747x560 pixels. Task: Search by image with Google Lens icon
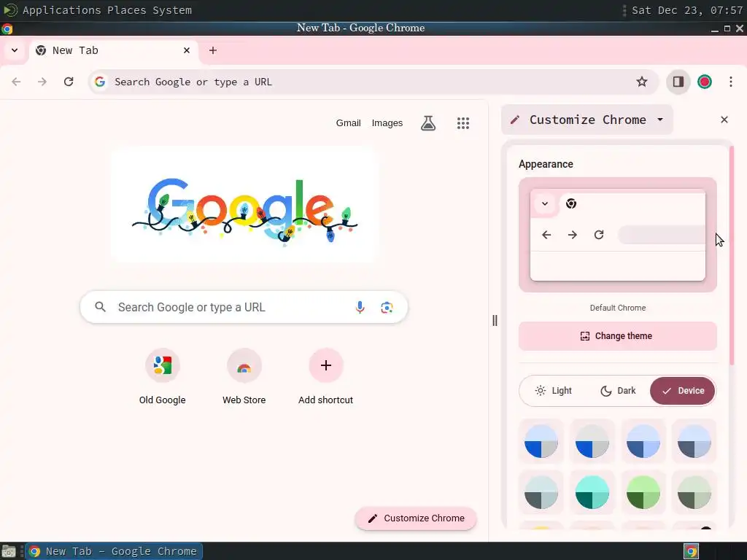click(x=387, y=308)
